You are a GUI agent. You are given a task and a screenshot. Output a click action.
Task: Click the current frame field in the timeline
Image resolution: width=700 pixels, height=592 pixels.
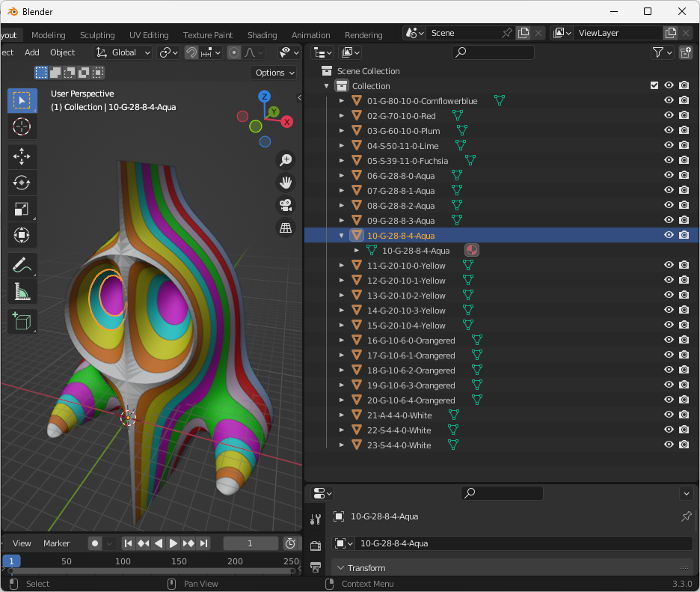coord(251,543)
